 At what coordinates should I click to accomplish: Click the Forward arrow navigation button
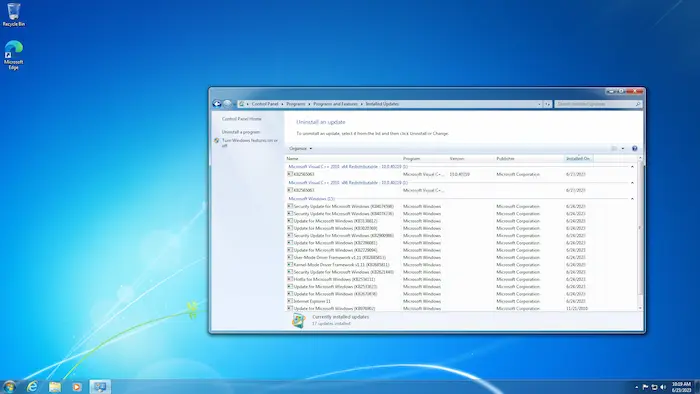(x=227, y=104)
